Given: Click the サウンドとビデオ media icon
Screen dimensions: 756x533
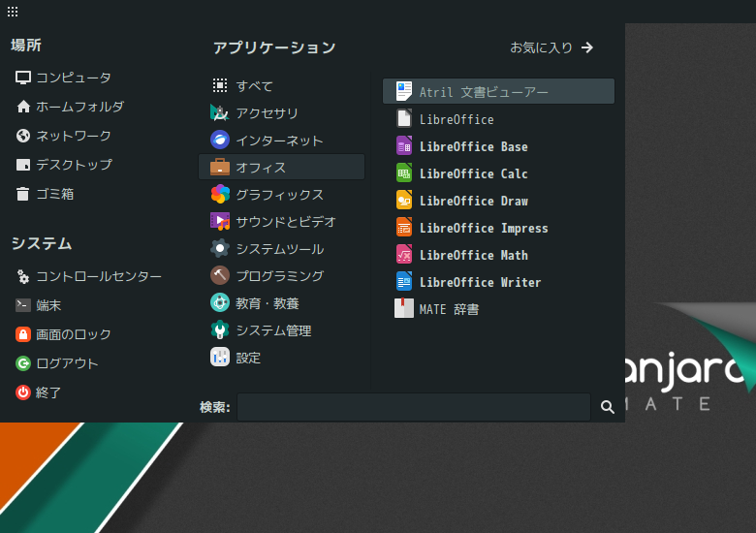Looking at the screenshot, I should point(220,221).
